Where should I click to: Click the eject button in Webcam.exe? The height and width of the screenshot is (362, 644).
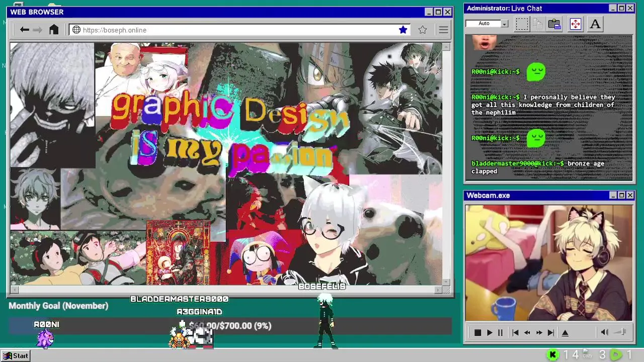(565, 333)
